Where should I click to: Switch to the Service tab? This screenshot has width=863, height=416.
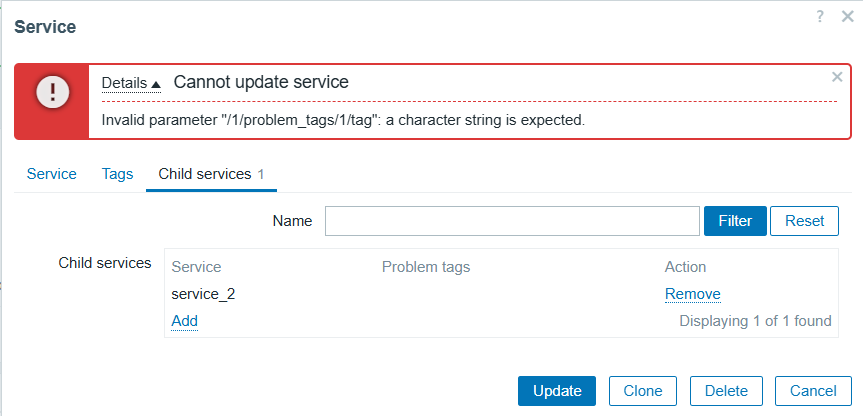pos(52,174)
